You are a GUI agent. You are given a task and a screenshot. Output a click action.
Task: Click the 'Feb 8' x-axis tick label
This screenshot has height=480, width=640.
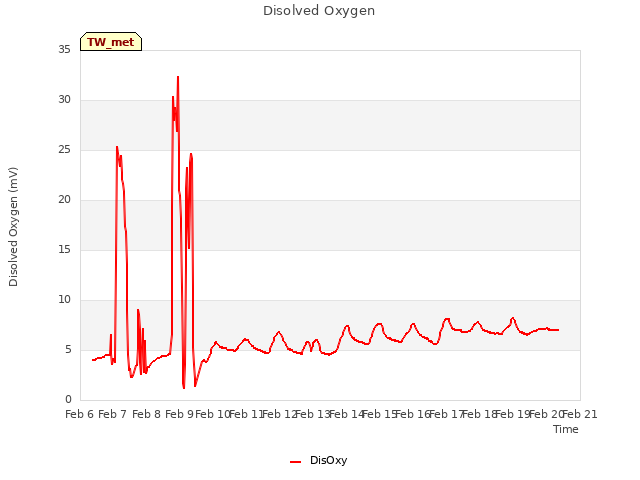point(147,414)
